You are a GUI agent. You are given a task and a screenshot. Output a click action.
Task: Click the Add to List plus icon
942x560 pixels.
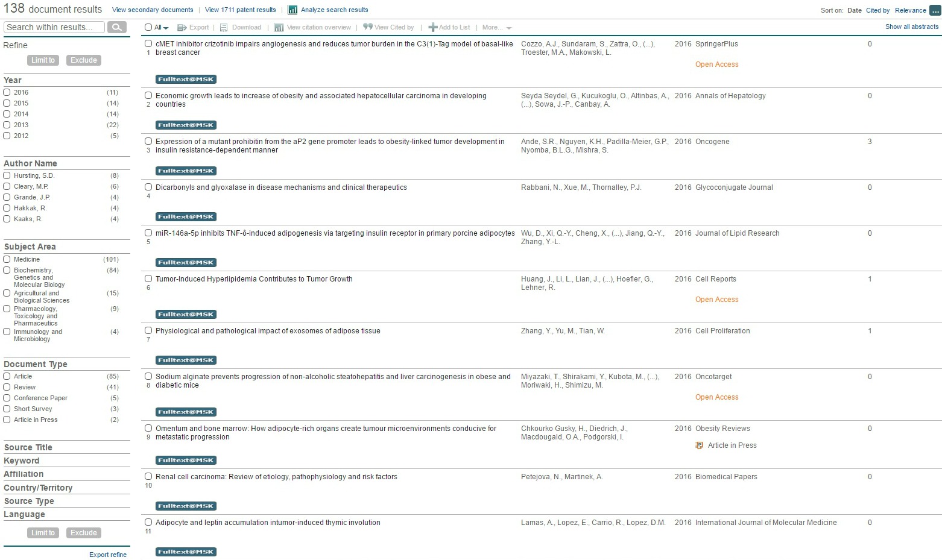[x=433, y=27]
